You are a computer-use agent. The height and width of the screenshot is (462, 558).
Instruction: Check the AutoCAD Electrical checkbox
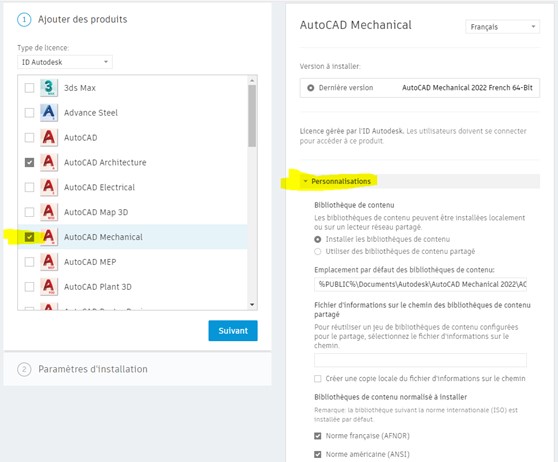[29, 187]
